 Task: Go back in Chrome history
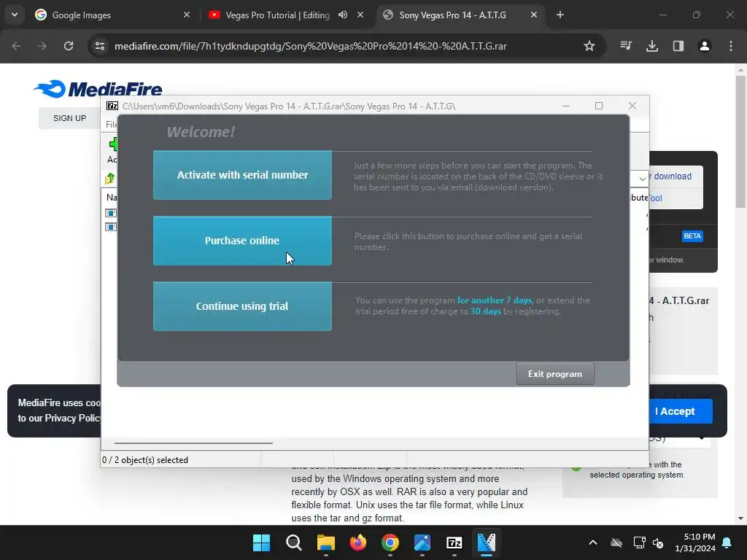(16, 46)
